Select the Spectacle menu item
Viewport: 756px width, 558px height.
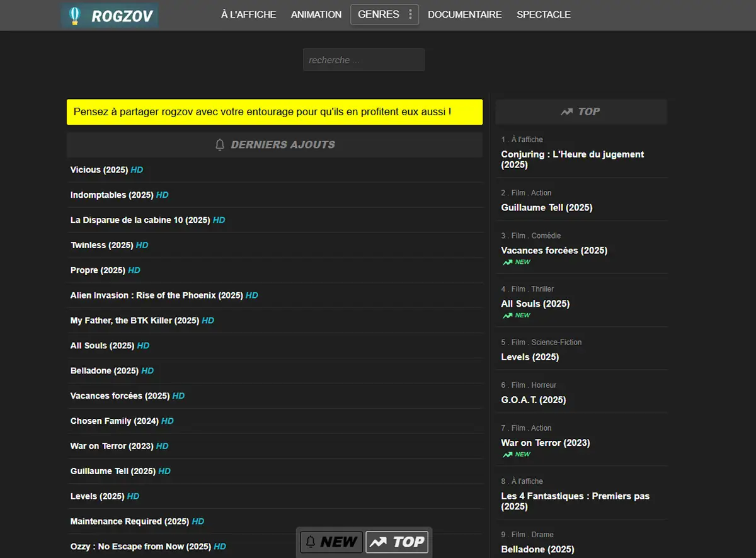(543, 14)
